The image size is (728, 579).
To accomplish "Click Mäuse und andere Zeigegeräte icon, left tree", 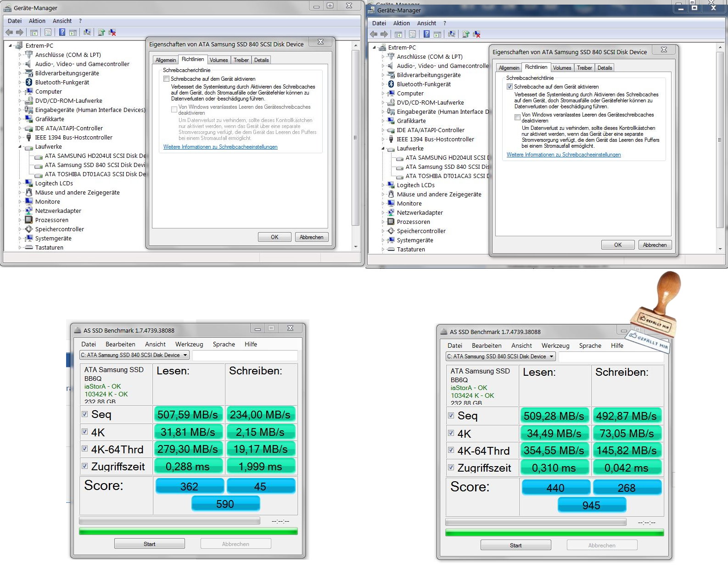I will tap(29, 192).
